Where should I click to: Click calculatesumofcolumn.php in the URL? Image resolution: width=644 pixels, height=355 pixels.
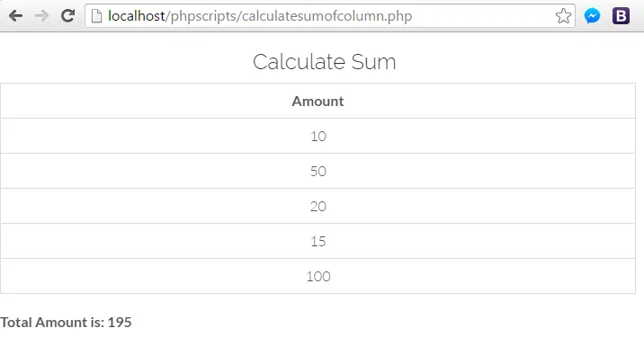pos(326,16)
